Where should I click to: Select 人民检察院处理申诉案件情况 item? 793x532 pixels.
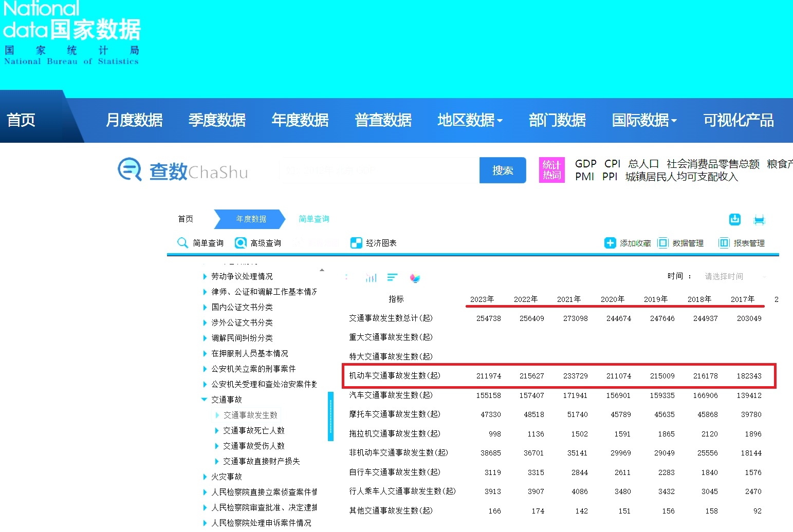(x=261, y=523)
